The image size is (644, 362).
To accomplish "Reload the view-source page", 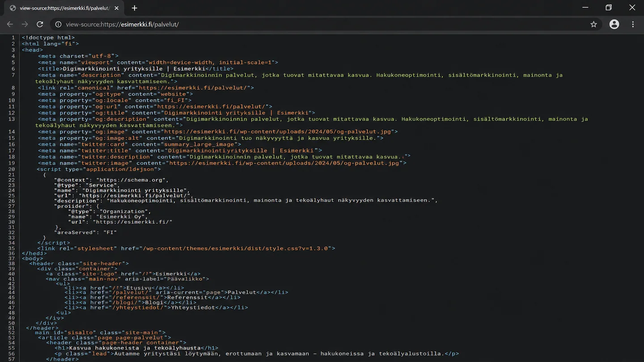I will coord(40,24).
